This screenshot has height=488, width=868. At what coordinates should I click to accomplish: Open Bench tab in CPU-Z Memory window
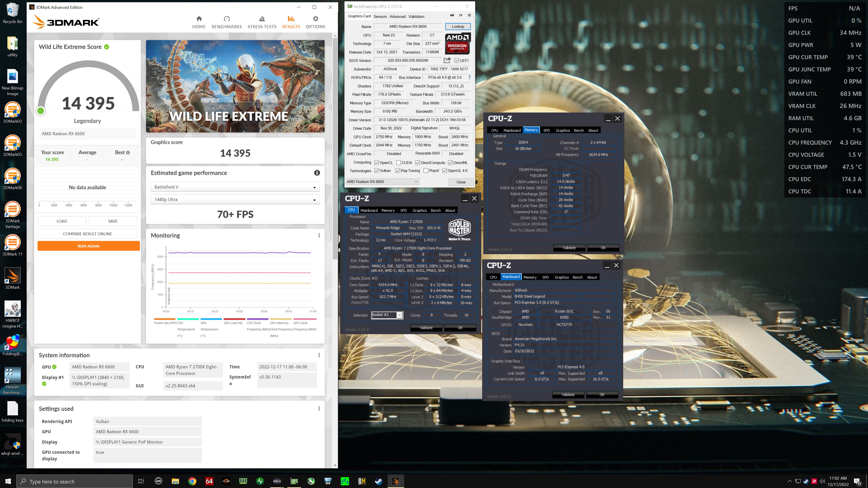[579, 130]
